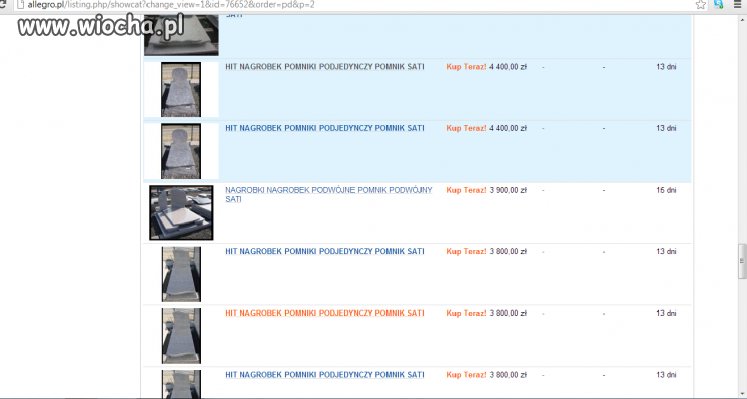
Task: Open the double tombstone thumbnail
Action: click(x=181, y=212)
